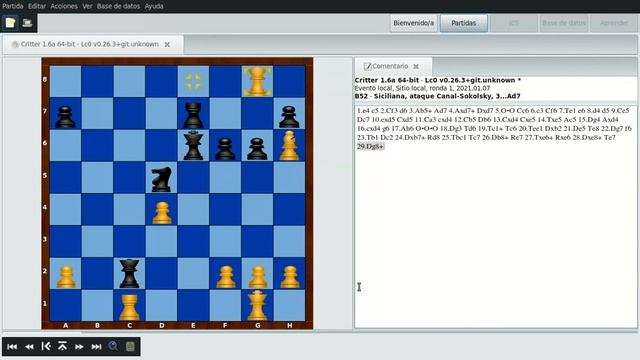Select the white queen on g8
The width and height of the screenshot is (640, 360).
pos(257,81)
